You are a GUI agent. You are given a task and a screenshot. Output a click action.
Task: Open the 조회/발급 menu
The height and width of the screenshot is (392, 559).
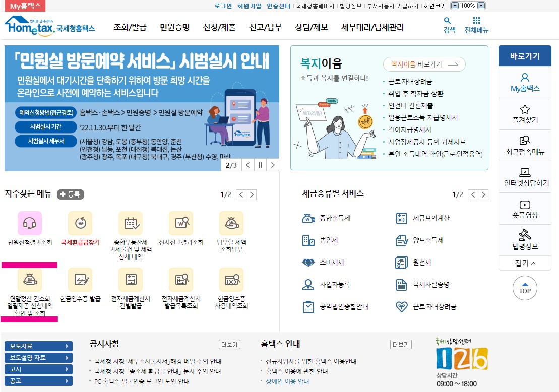[130, 27]
